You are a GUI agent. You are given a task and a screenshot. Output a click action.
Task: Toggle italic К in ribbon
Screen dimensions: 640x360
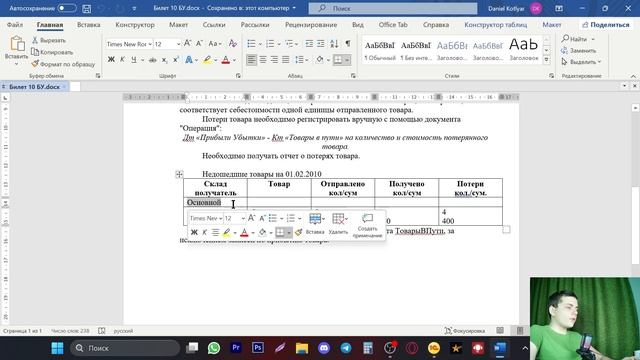pos(122,60)
